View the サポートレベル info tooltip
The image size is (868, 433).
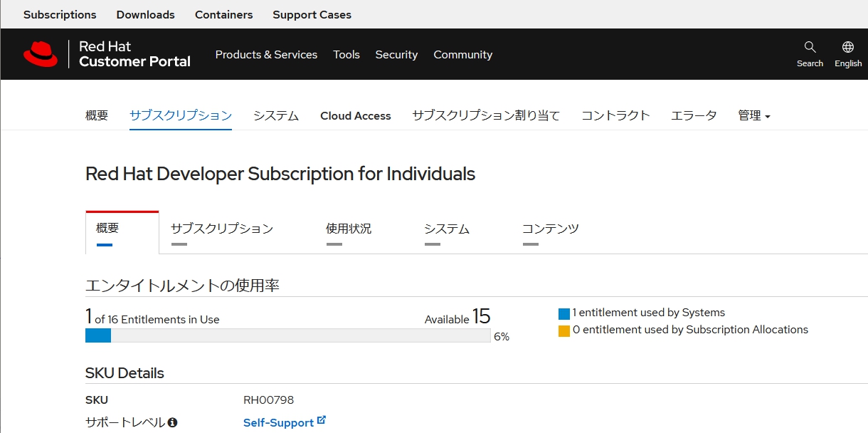(174, 422)
